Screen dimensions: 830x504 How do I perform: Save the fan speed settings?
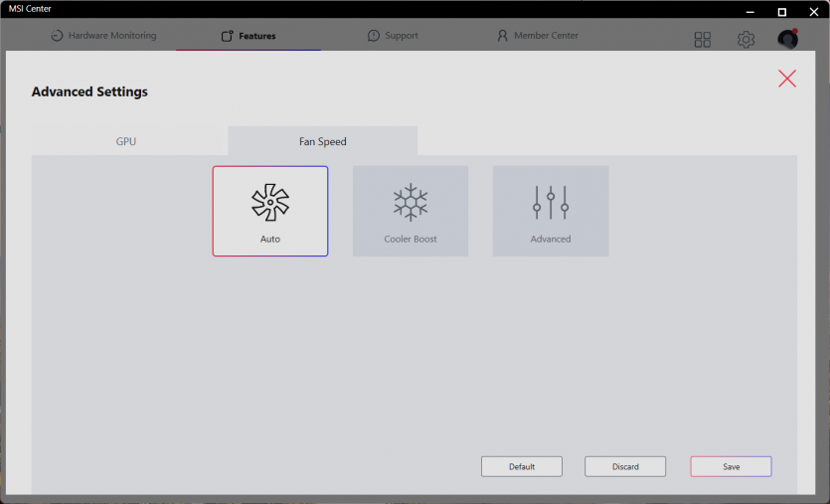point(731,466)
